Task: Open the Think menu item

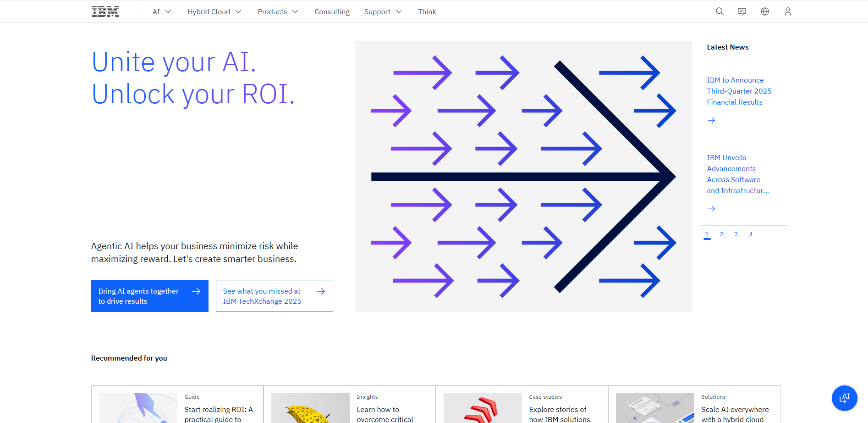Action: point(427,11)
